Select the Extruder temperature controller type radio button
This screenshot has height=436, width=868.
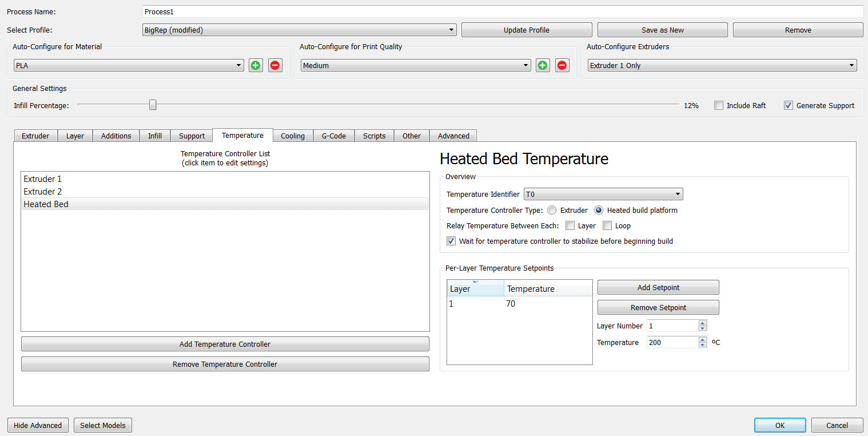pos(551,210)
